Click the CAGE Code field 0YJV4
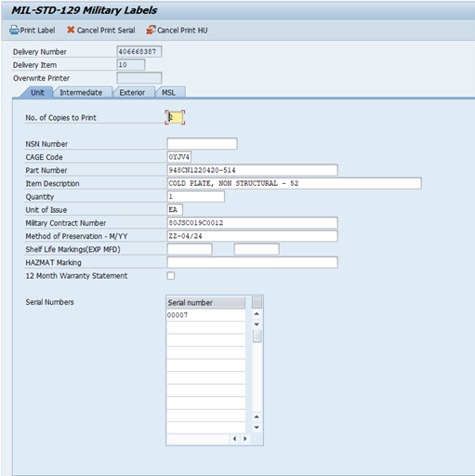This screenshot has width=475, height=476. coord(179,157)
